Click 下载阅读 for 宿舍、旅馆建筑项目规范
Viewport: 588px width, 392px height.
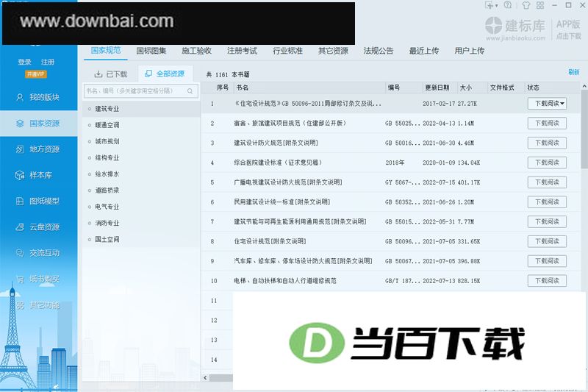547,123
